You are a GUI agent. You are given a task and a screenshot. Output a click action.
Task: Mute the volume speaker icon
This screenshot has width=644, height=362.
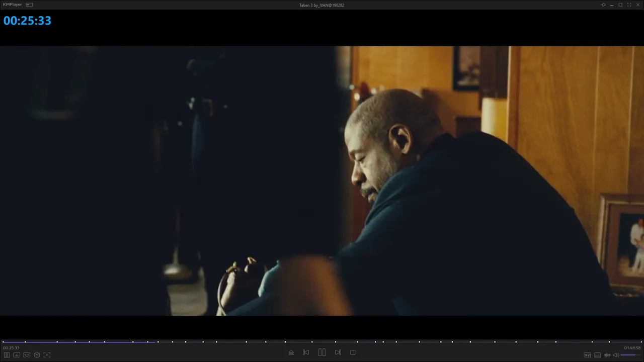(616, 355)
